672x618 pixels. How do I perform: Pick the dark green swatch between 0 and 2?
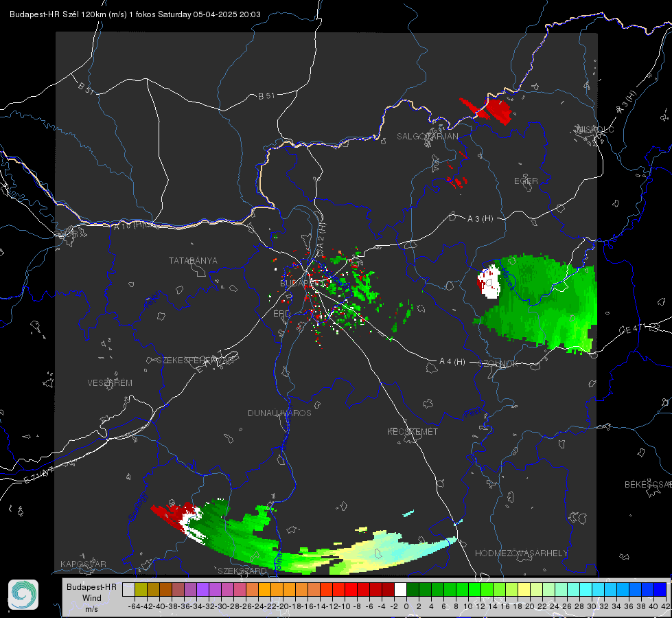[413, 589]
